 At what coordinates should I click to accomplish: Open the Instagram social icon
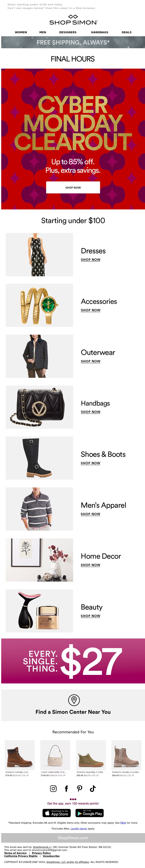click(53, 788)
